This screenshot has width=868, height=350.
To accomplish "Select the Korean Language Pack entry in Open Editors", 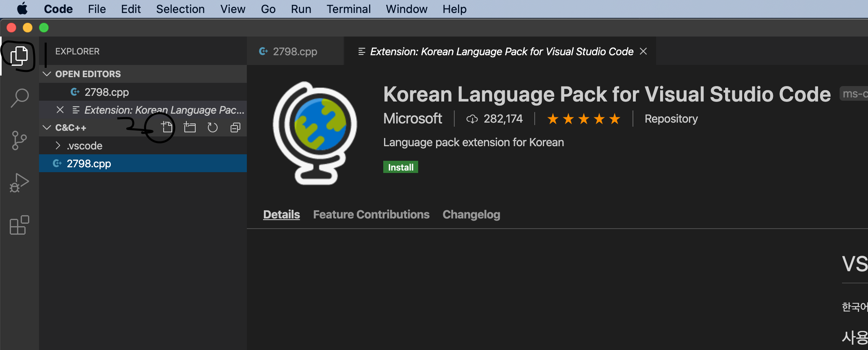I will 143,110.
